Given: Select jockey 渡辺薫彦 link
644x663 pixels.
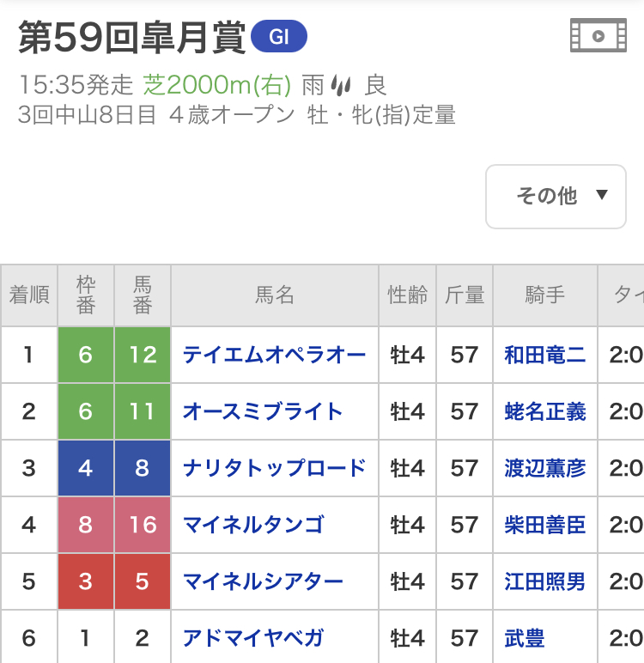Looking at the screenshot, I should (545, 468).
